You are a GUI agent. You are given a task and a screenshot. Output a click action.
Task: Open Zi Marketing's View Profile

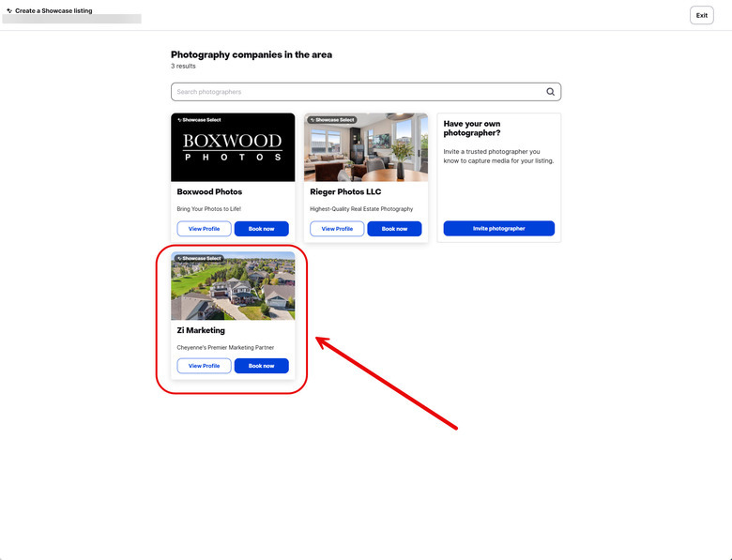[x=204, y=366]
